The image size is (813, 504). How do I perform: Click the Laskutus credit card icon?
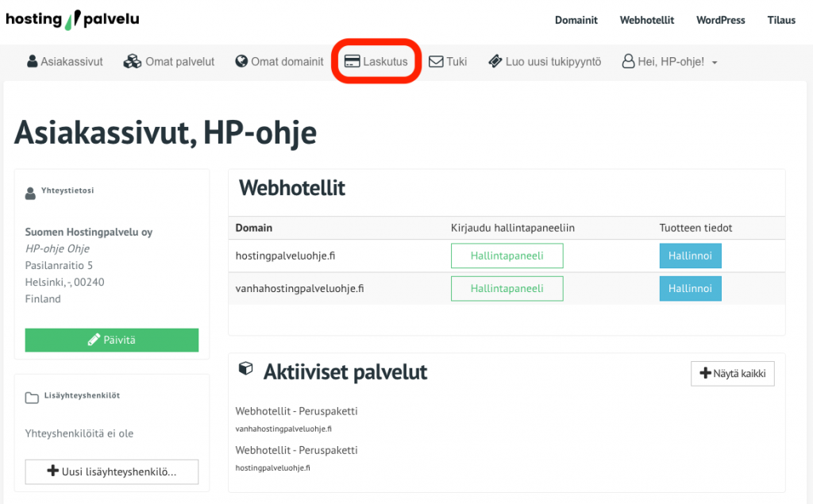tap(352, 62)
